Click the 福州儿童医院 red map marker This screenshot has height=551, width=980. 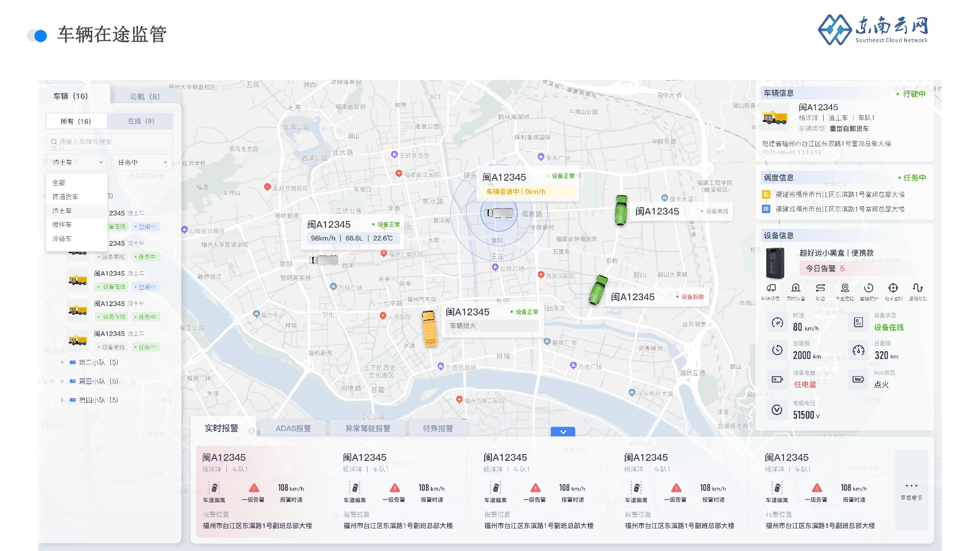[x=384, y=254]
